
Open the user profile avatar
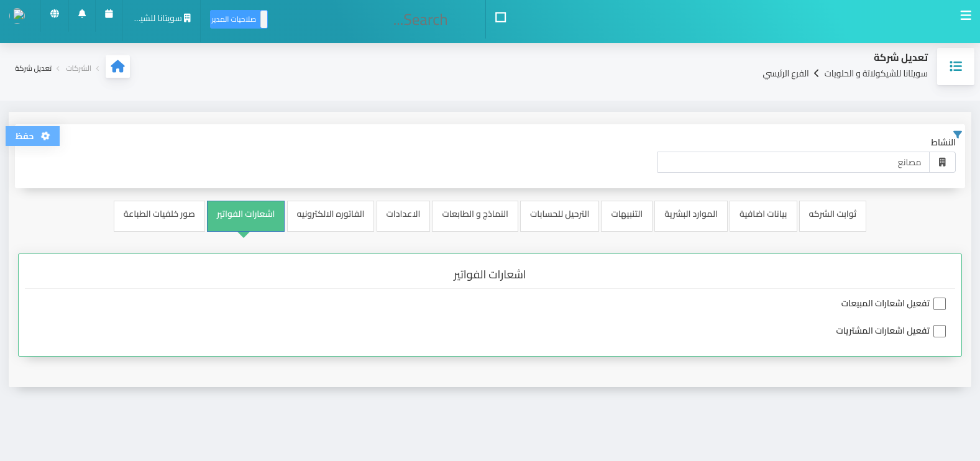19,15
